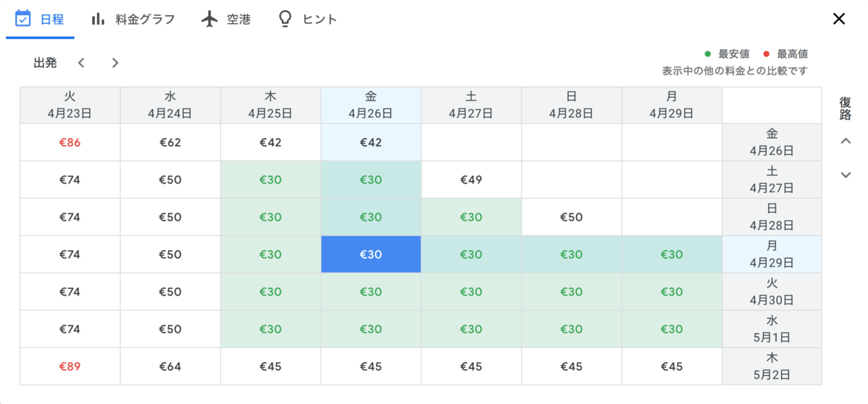Viewport: 868px width, 404px height.
Task: Select €30 fare, 4月27日 departure, 4月28日 return
Action: [471, 217]
